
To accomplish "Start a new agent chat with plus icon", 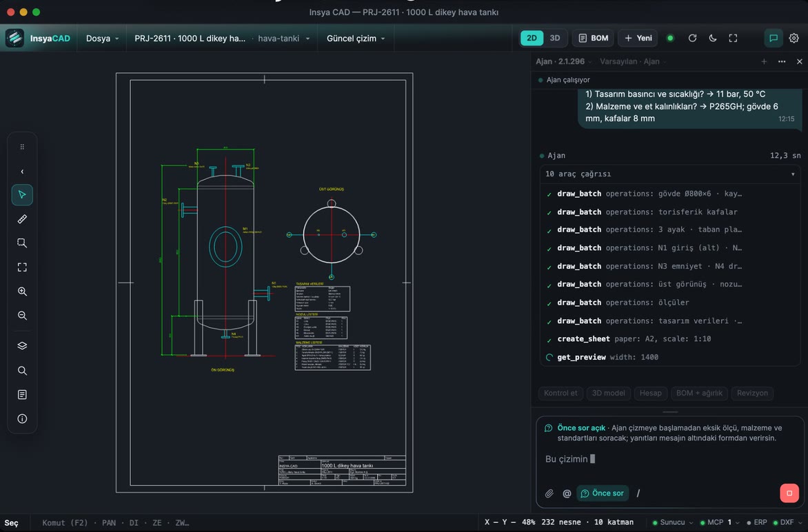I will (x=764, y=62).
